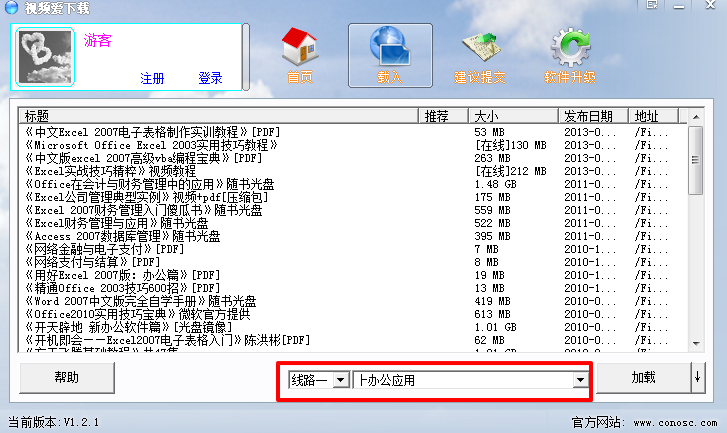Click the 1.48 GB size cell
This screenshot has height=433, width=727.
(x=495, y=184)
